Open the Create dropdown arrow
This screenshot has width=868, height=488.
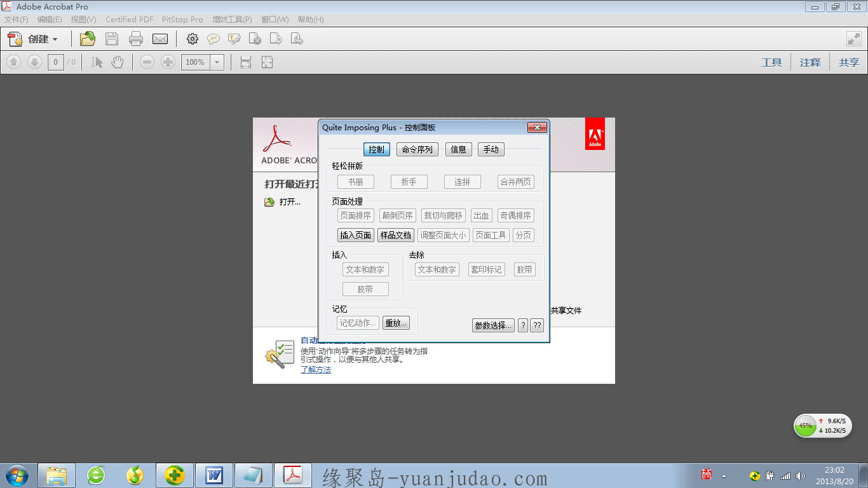(55, 39)
